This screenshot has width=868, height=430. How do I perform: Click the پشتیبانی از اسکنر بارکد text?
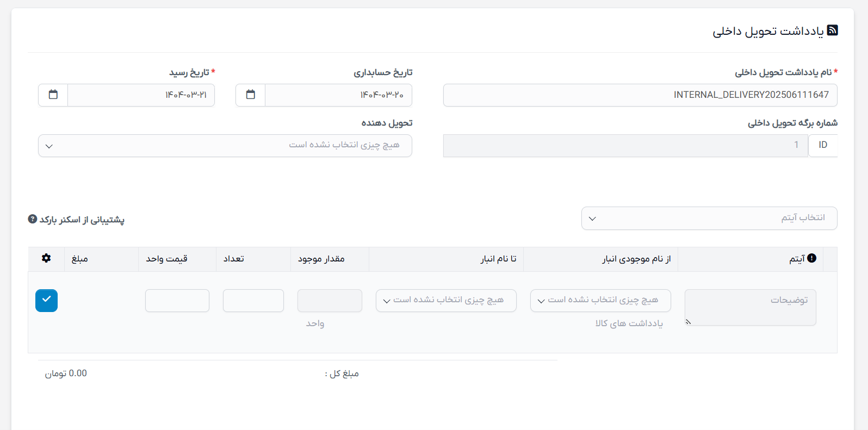pos(82,220)
